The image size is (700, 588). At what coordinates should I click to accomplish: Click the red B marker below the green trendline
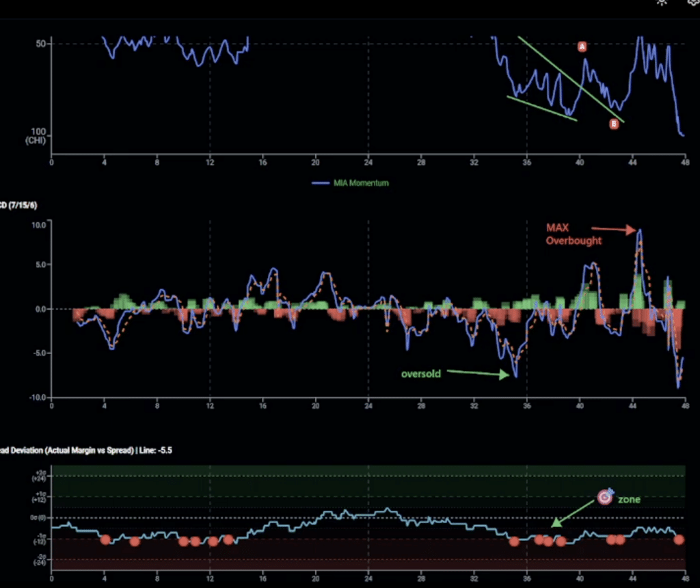613,124
